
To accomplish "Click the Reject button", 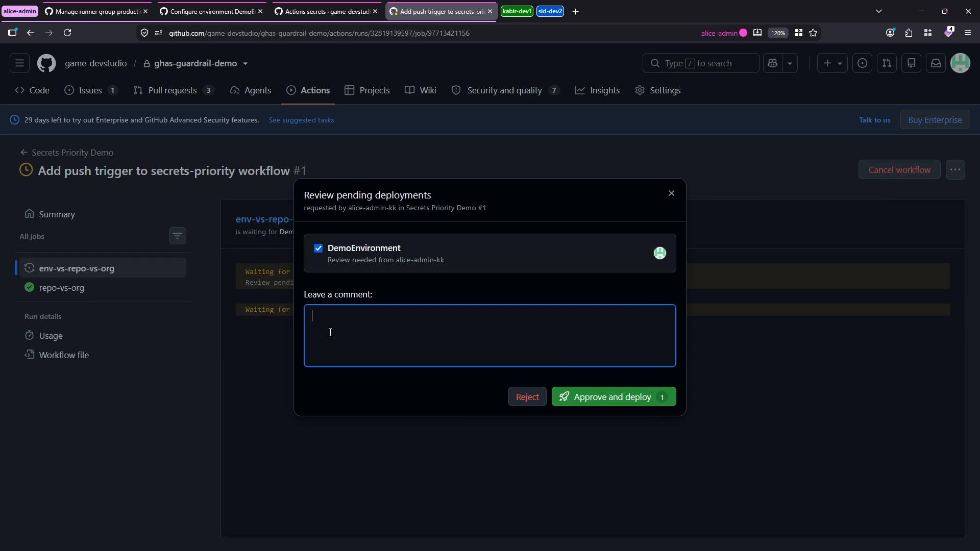I will [x=527, y=397].
